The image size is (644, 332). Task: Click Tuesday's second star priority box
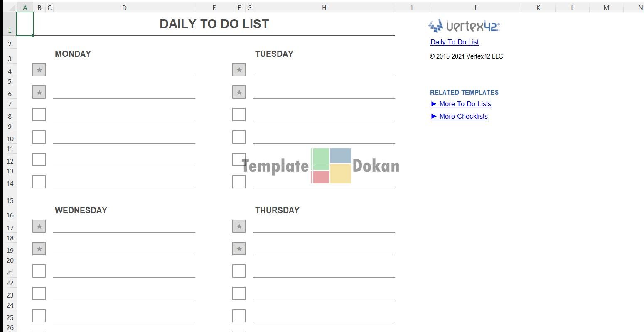coord(239,92)
